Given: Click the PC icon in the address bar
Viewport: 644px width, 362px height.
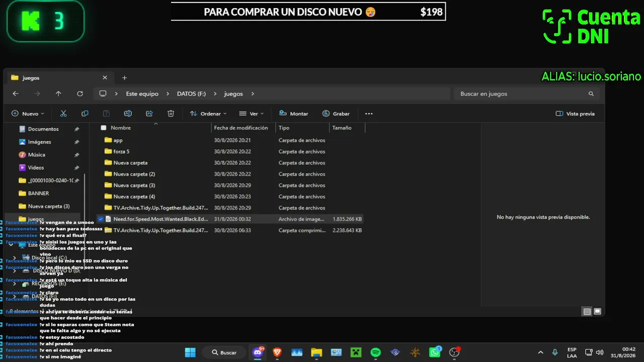Looking at the screenshot, I should (x=103, y=94).
